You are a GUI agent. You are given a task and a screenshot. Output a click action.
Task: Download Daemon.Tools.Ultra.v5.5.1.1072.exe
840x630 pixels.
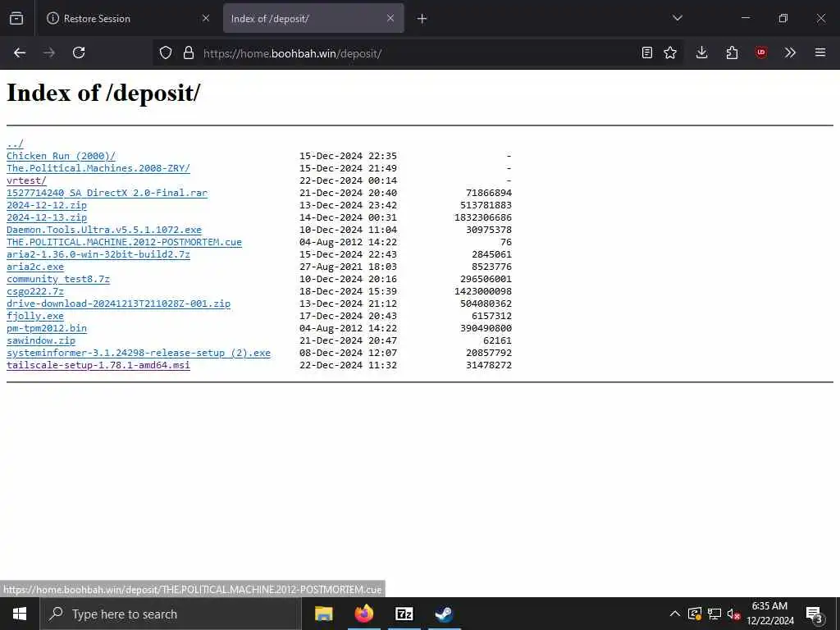pos(104,230)
